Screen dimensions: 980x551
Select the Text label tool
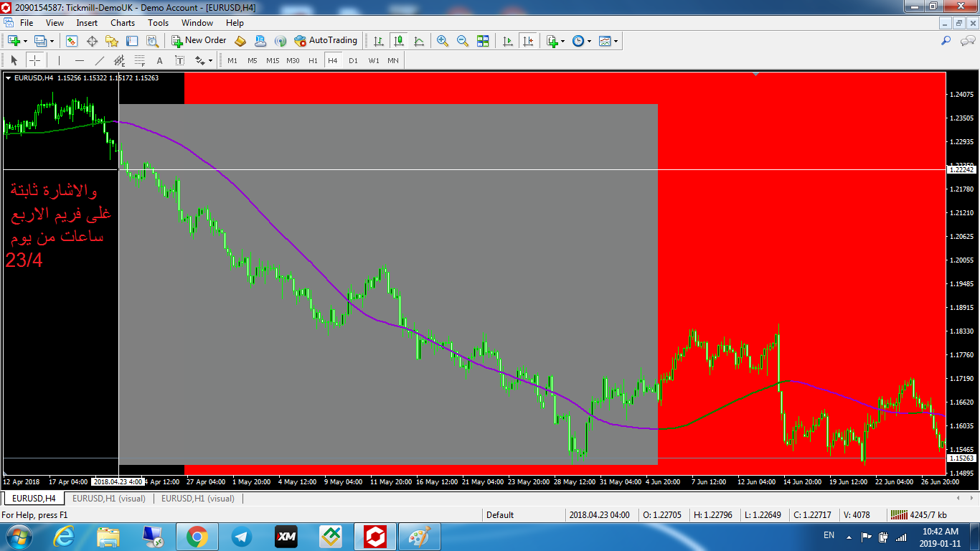pyautogui.click(x=159, y=60)
